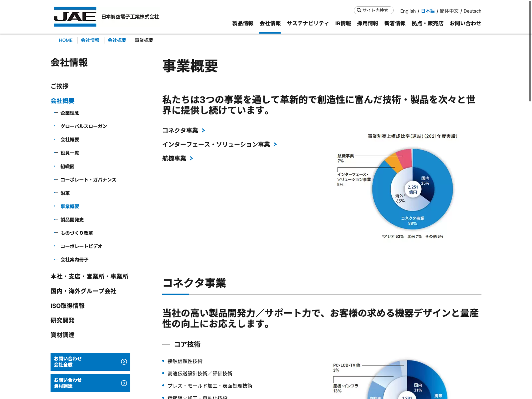This screenshot has height=399, width=532.
Task: Go to HOME via breadcrumb
Action: [66, 40]
